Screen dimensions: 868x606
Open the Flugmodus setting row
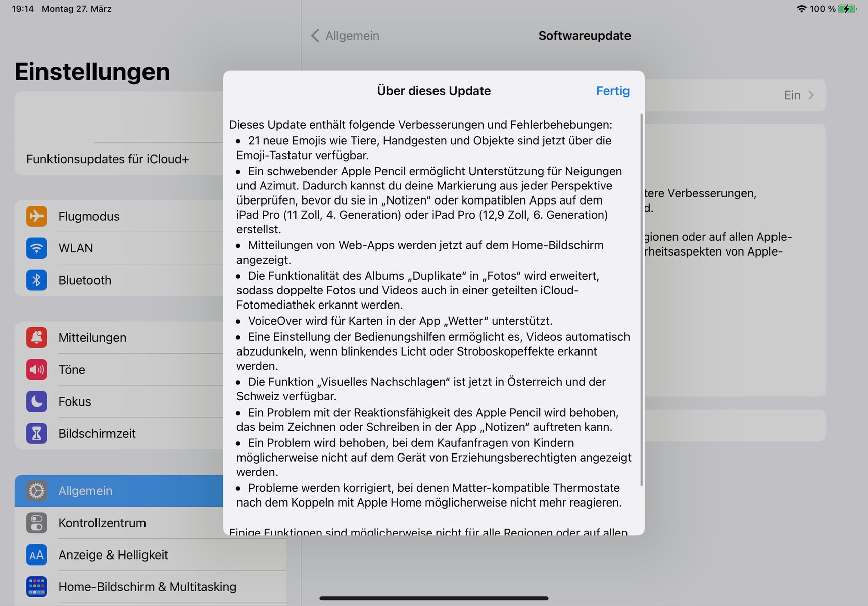119,216
